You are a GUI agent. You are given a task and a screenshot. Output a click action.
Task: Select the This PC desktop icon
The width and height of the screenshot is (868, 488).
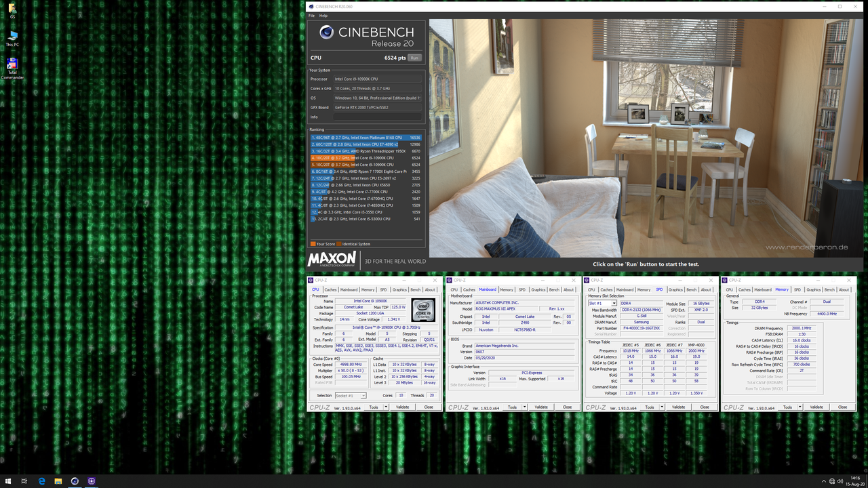[x=12, y=39]
